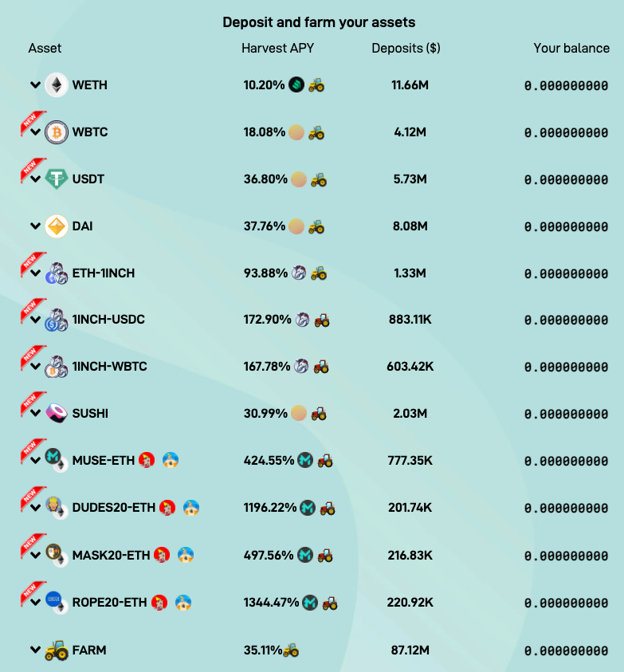The image size is (624, 672).
Task: Click the USDT Tether token icon
Action: pyautogui.click(x=57, y=179)
